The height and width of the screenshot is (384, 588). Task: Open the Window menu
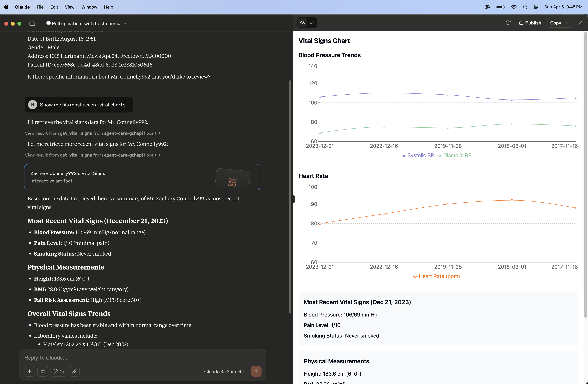pyautogui.click(x=89, y=7)
